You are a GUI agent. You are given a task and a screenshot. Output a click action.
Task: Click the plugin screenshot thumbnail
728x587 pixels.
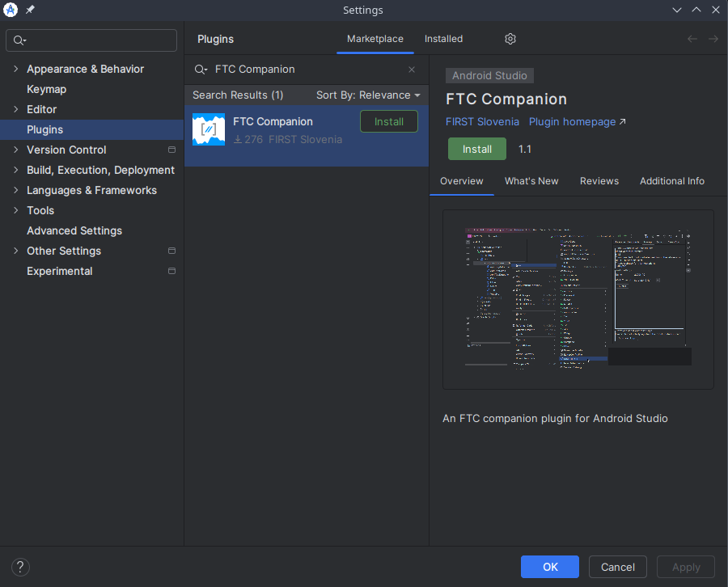pyautogui.click(x=578, y=299)
